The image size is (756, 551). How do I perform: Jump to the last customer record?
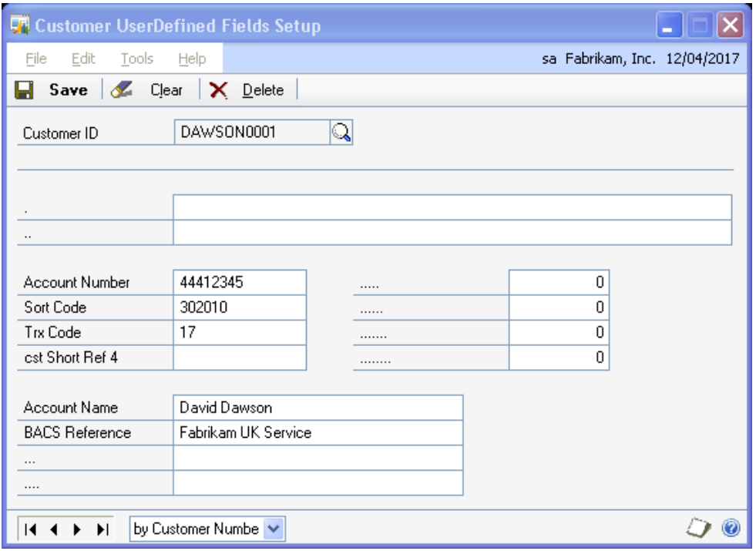coord(100,529)
